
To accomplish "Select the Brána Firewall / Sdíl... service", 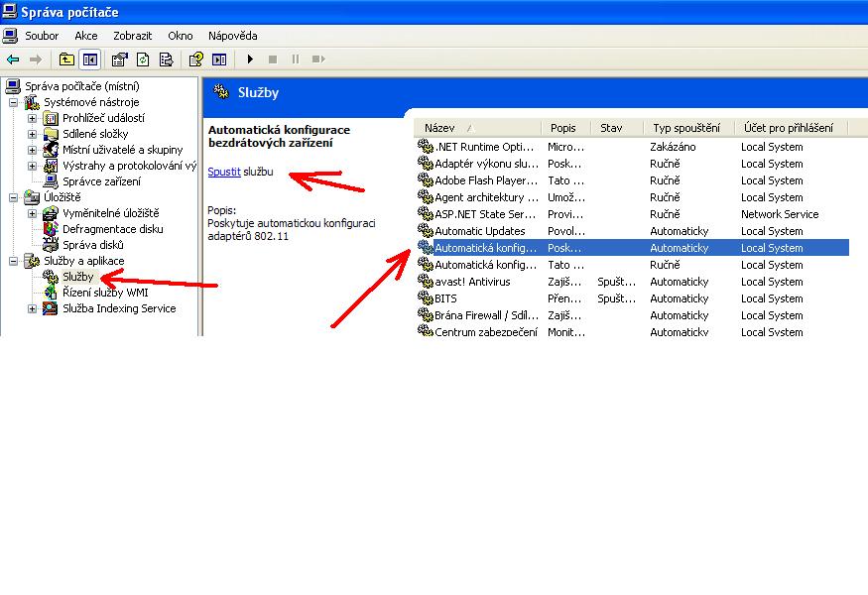I will pos(632,315).
